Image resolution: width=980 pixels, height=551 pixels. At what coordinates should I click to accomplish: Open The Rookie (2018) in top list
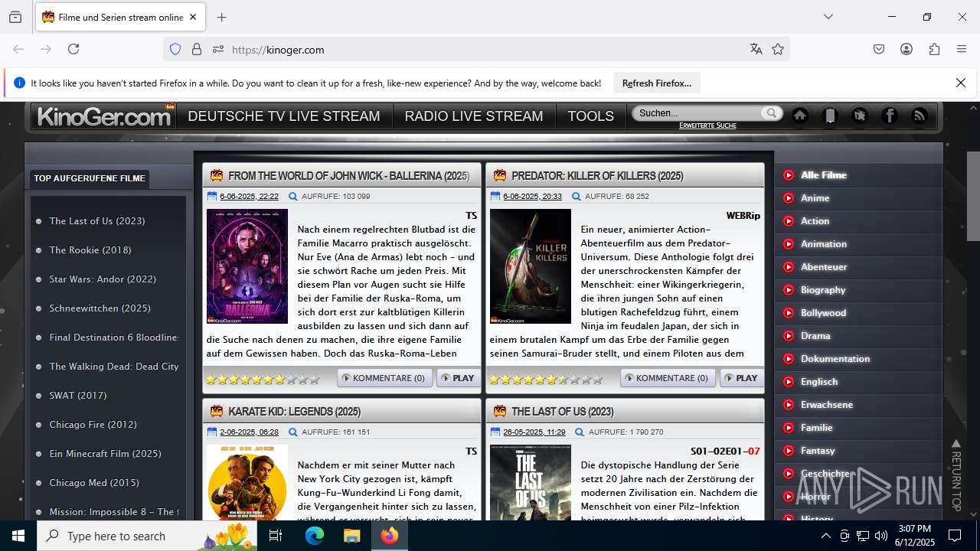(90, 250)
